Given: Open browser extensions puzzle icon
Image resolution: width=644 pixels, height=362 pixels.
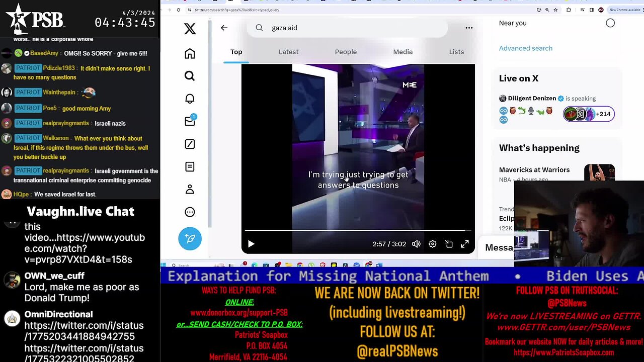Looking at the screenshot, I should pos(569,10).
